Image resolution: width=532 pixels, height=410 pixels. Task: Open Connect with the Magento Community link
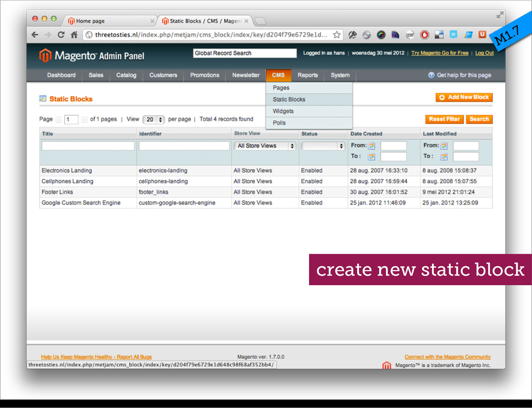[x=448, y=357]
